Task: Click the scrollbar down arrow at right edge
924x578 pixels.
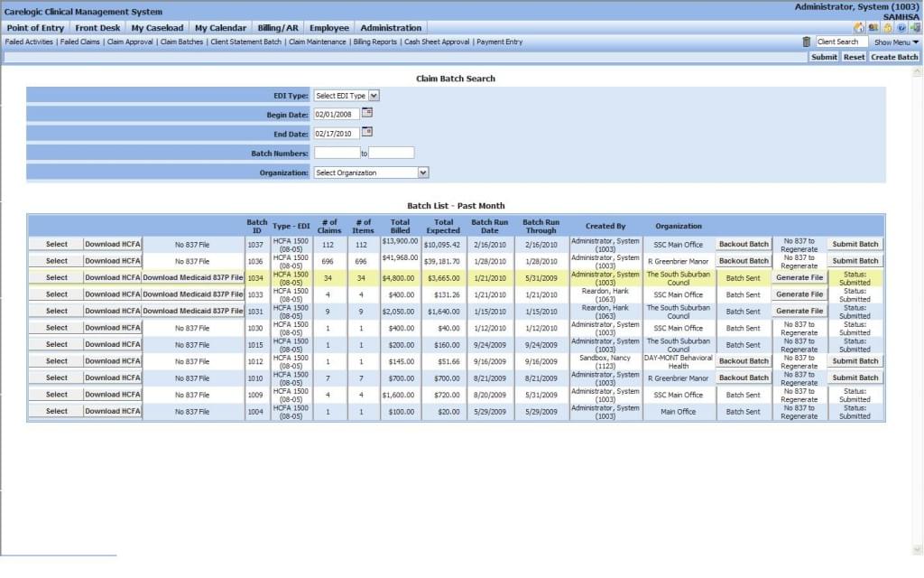Action: tap(917, 550)
